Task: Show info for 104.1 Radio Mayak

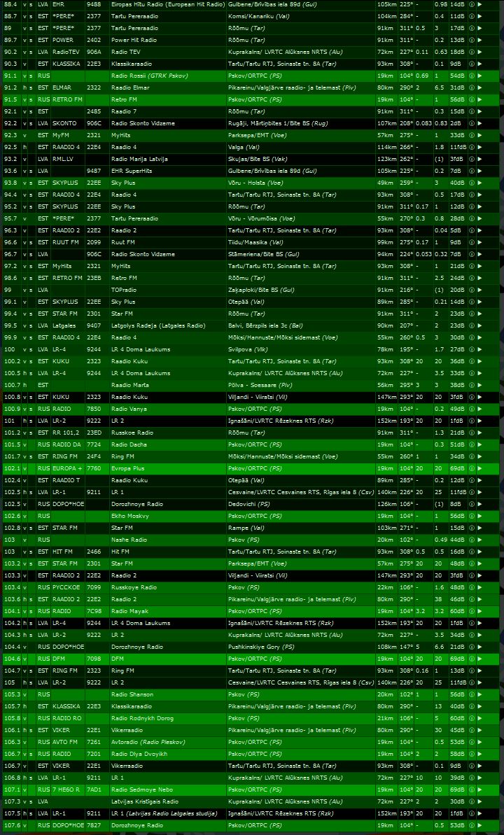Action: (x=472, y=611)
